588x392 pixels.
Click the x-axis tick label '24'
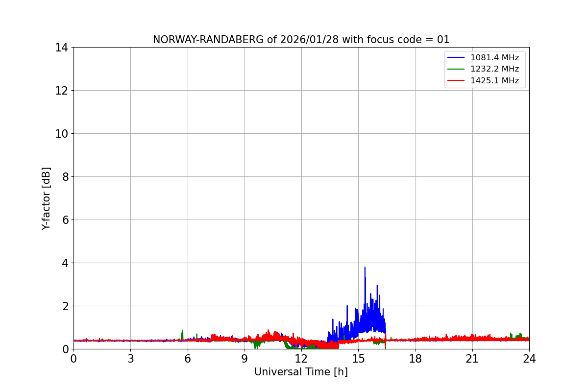coord(529,359)
